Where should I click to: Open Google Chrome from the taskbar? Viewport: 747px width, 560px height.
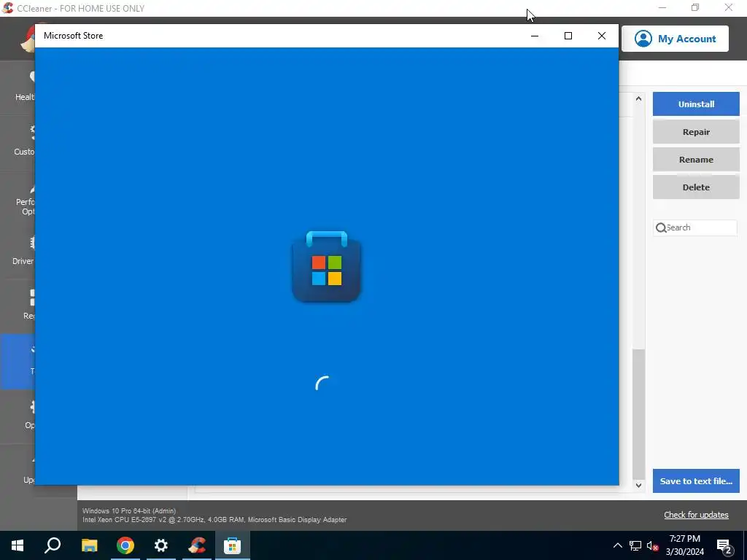(125, 545)
